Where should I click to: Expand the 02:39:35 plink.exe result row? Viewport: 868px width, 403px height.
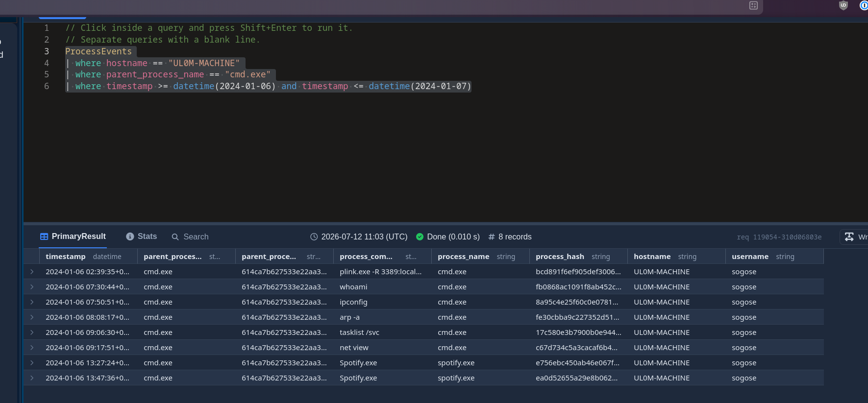32,272
